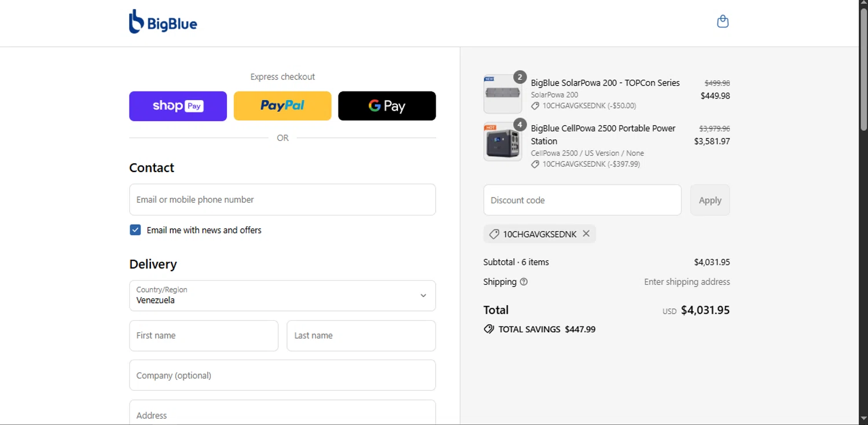The width and height of the screenshot is (868, 425).
Task: Focus the First name field
Action: (x=204, y=335)
